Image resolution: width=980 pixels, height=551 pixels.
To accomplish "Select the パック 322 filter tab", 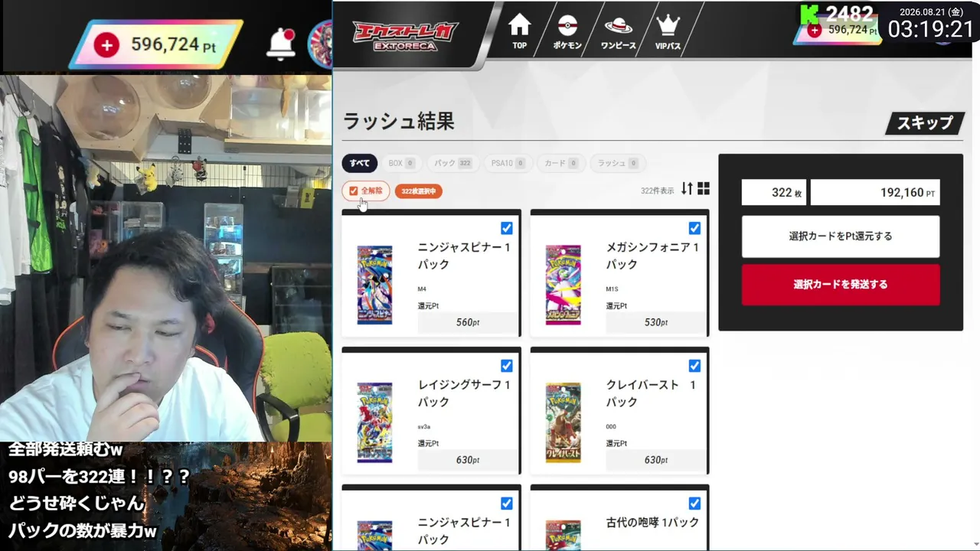I will point(452,163).
